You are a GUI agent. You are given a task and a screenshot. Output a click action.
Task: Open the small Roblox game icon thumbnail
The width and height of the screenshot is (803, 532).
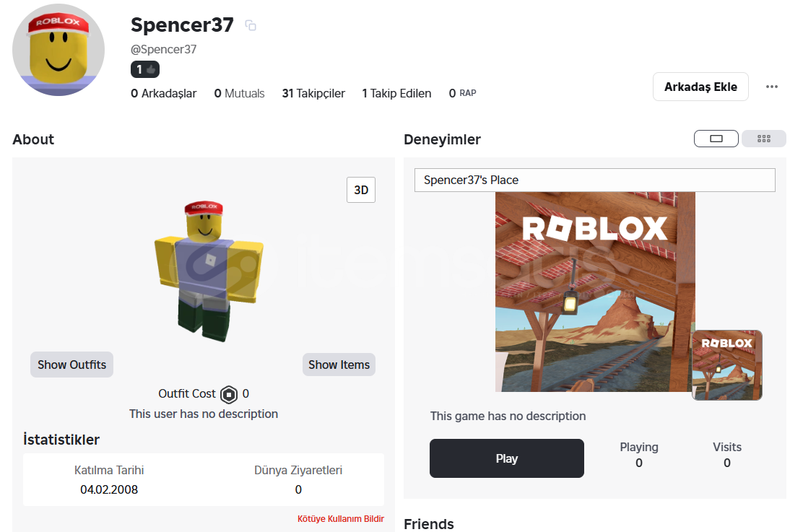pyautogui.click(x=726, y=365)
